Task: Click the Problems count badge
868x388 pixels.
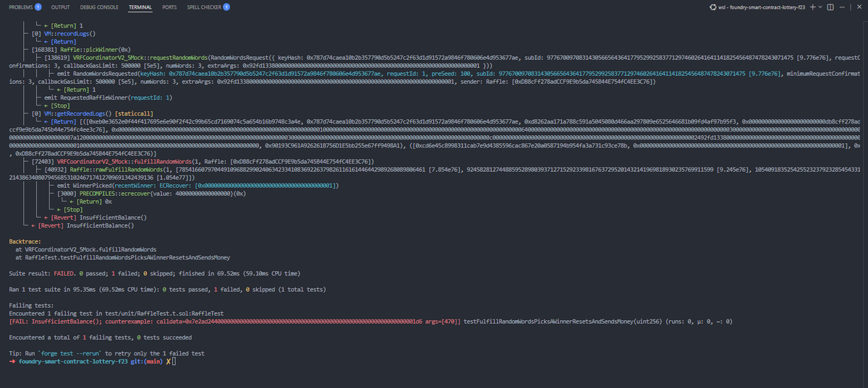Action: [x=38, y=7]
